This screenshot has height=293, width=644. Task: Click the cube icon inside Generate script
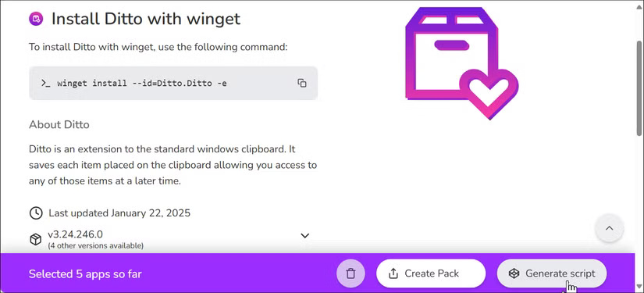click(x=514, y=273)
